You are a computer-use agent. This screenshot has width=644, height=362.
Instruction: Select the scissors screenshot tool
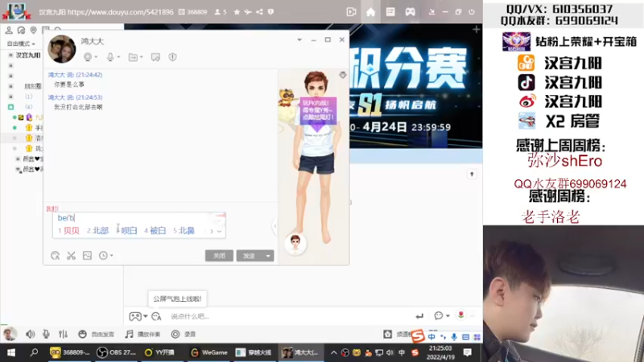coord(71,256)
